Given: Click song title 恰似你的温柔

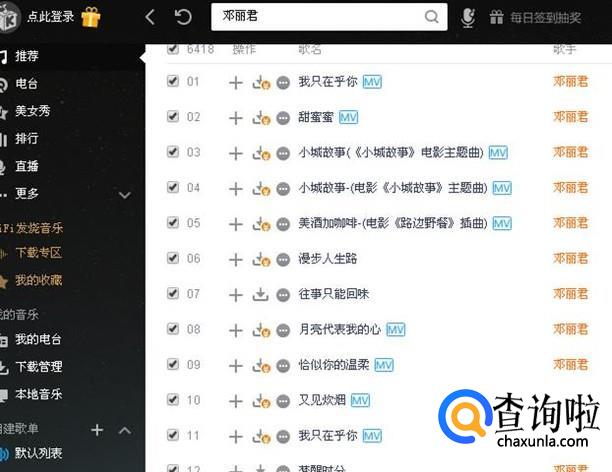Looking at the screenshot, I should 334,365.
